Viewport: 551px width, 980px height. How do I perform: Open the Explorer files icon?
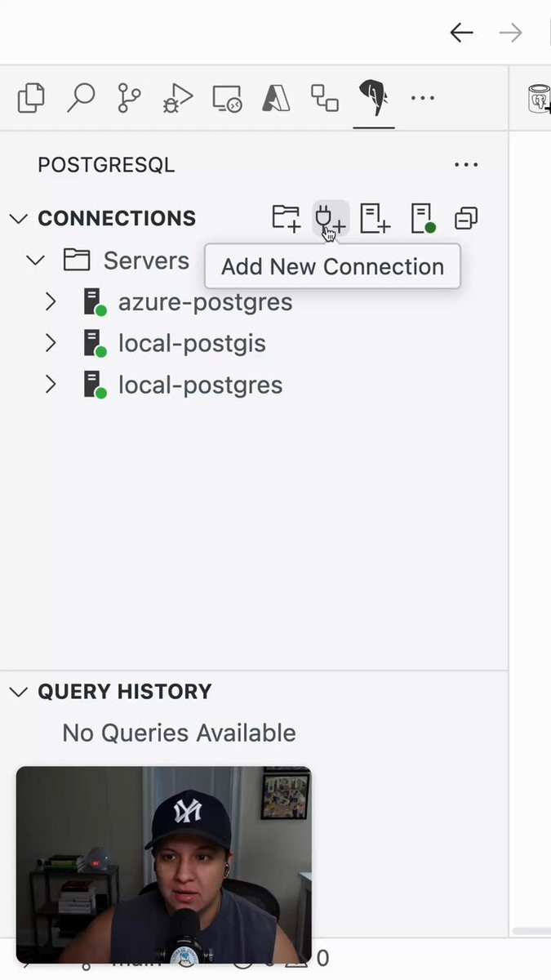pos(31,98)
